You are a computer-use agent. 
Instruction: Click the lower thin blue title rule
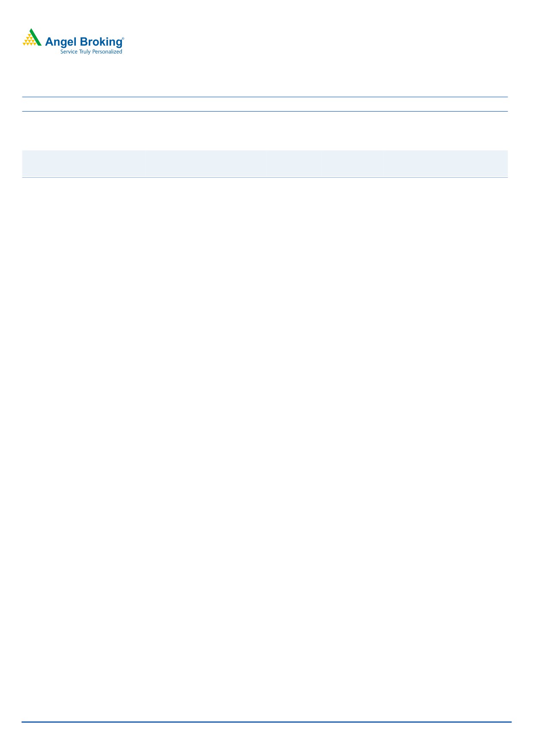265,112
